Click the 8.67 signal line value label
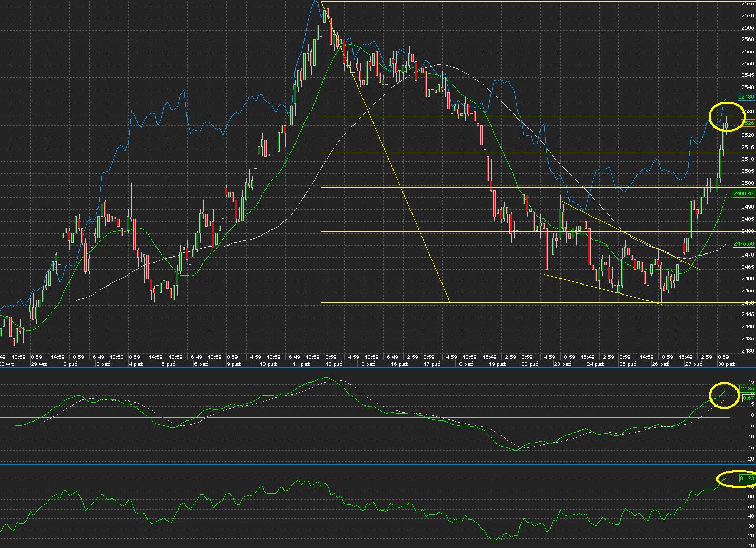The width and height of the screenshot is (756, 548). (748, 398)
